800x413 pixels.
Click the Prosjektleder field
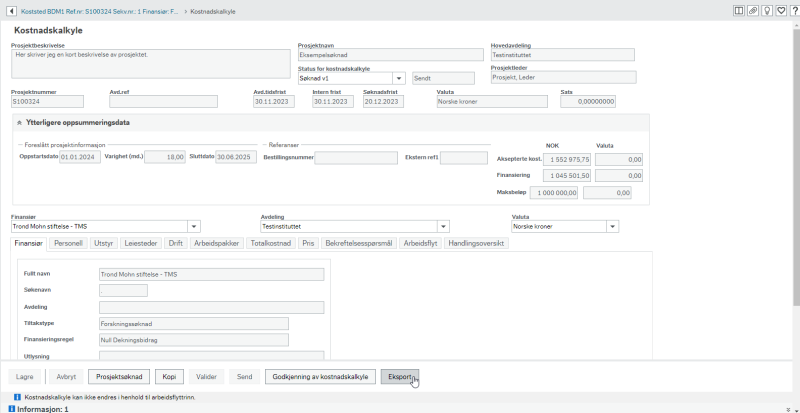pos(563,77)
